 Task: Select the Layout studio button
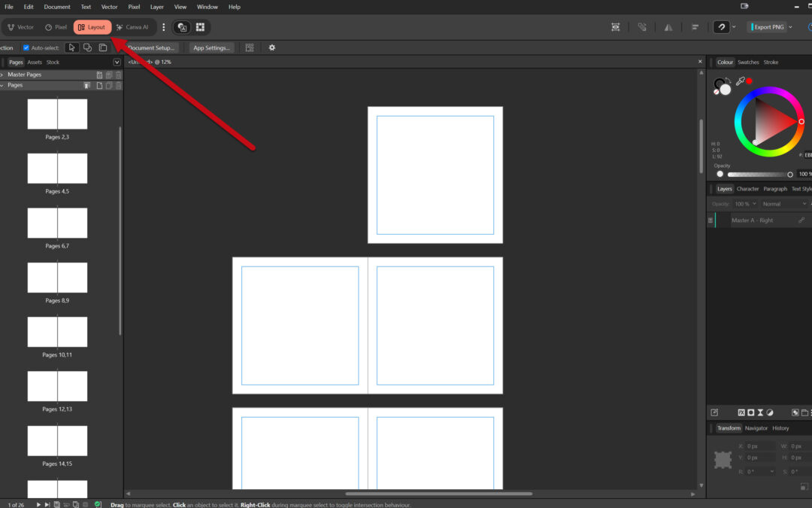[x=92, y=27]
